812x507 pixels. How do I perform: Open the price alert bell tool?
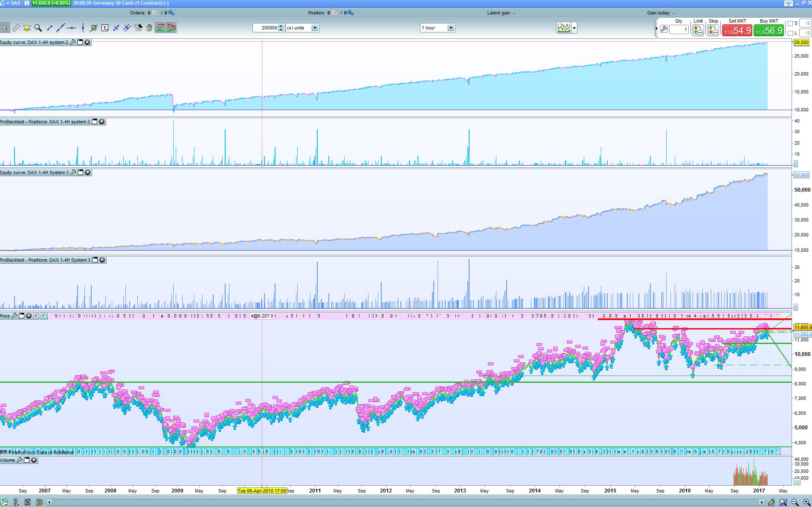point(27,28)
